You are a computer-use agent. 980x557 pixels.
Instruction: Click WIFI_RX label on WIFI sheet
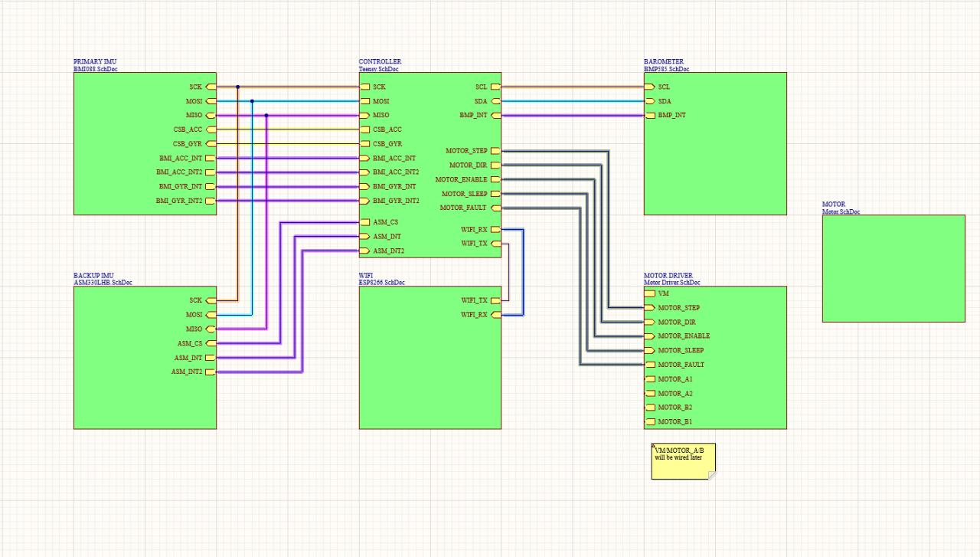[474, 315]
